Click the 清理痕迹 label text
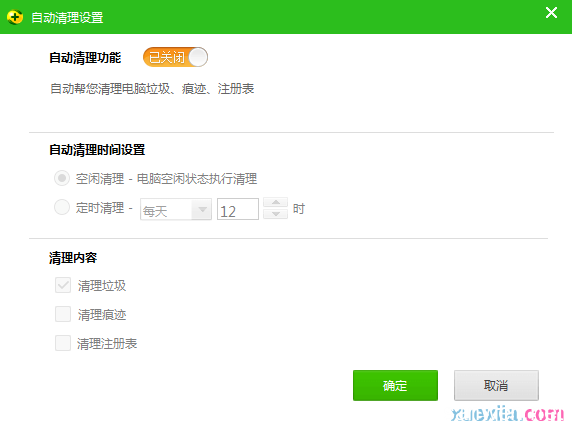The height and width of the screenshot is (426, 572). coord(102,315)
